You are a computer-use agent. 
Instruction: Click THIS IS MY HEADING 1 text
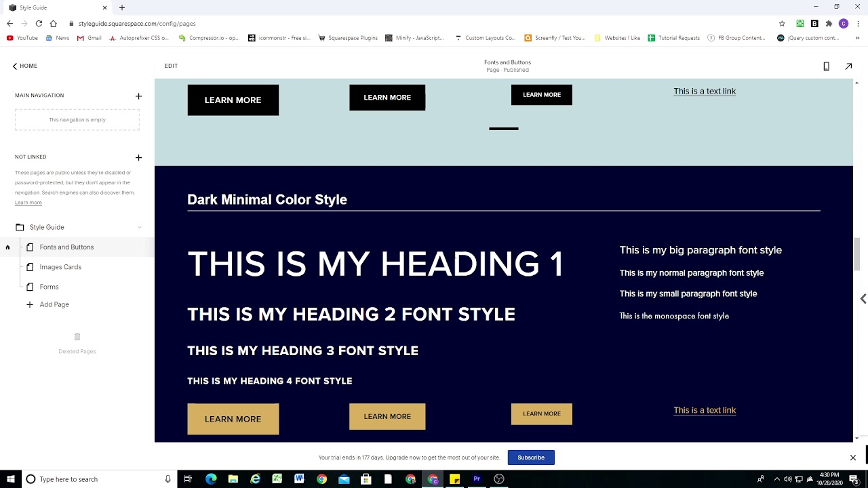[x=376, y=264]
